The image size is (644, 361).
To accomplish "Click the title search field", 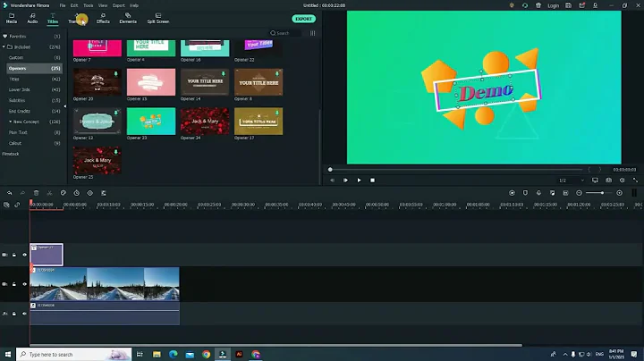I will (x=286, y=33).
